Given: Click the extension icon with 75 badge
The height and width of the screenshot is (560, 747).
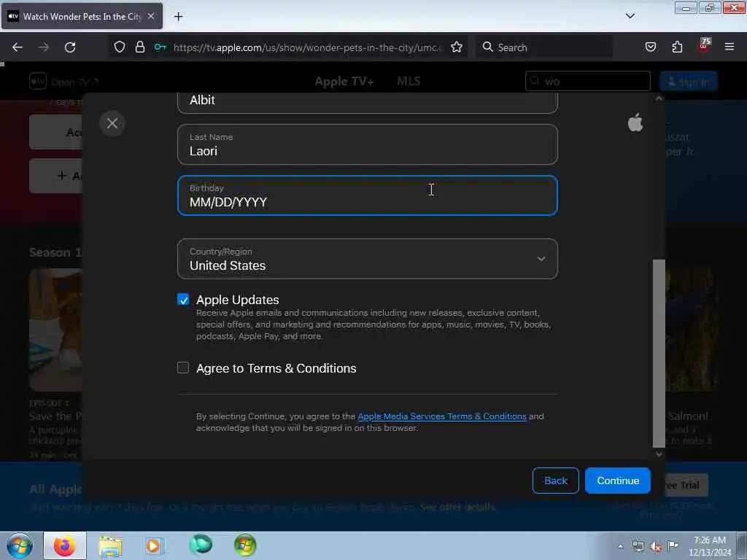Looking at the screenshot, I should 704,45.
